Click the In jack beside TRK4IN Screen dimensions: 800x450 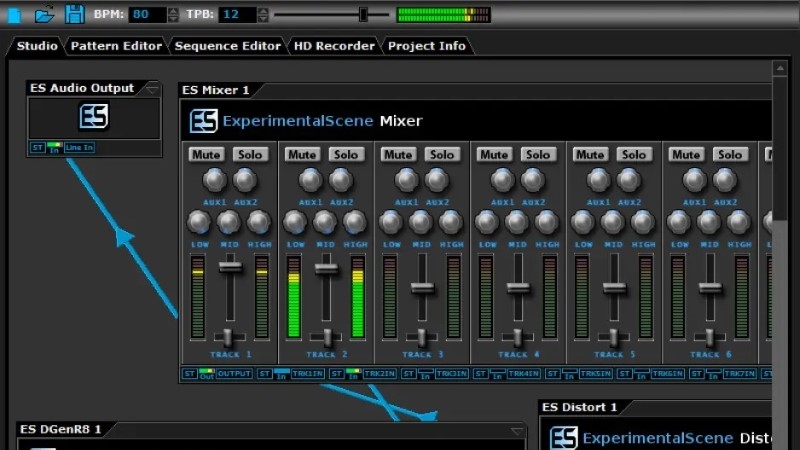click(497, 373)
